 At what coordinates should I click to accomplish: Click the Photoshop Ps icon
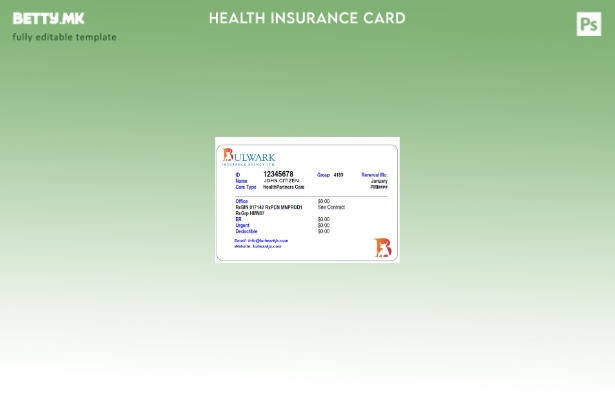click(x=589, y=24)
